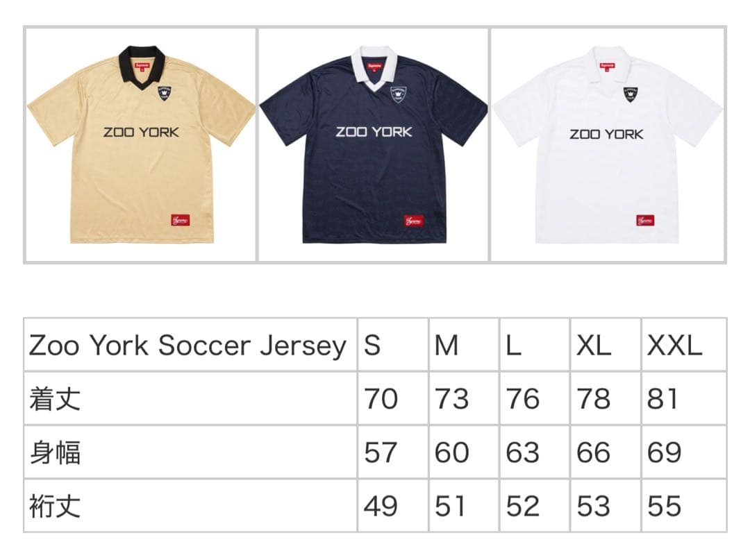The height and width of the screenshot is (560, 750).
Task: Click the red neck label on gold jersey
Action: 142,67
